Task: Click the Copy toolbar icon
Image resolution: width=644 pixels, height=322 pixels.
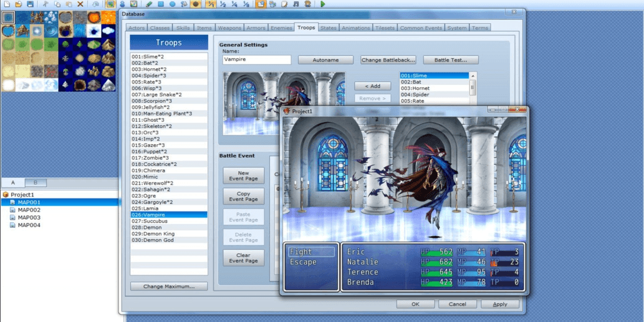Action: tap(57, 4)
